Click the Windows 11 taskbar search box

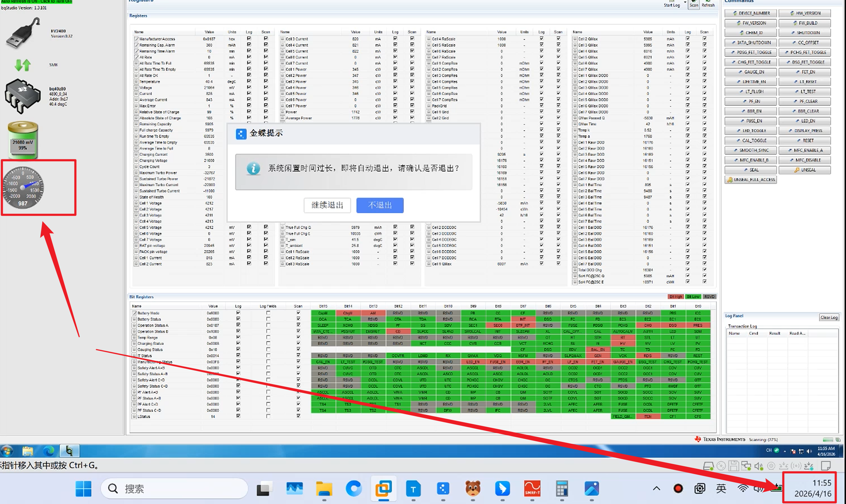click(174, 489)
